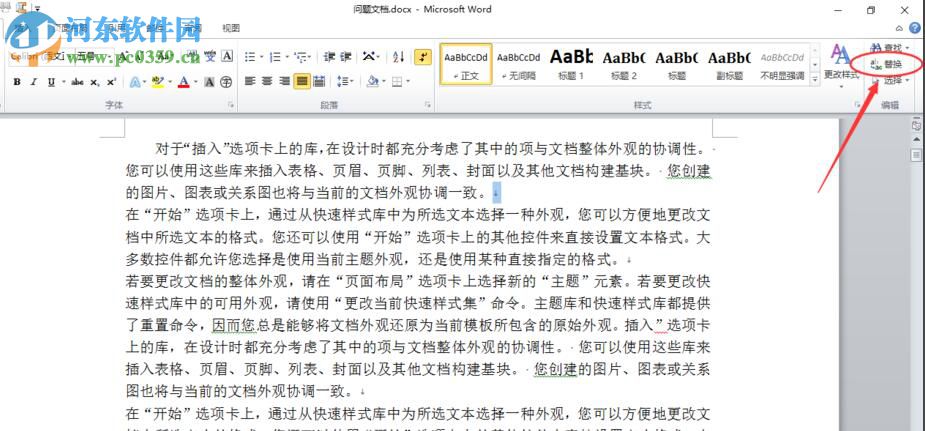This screenshot has width=925, height=431.
Task: Expand the numbering dropdown arrow
Action: pos(287,57)
